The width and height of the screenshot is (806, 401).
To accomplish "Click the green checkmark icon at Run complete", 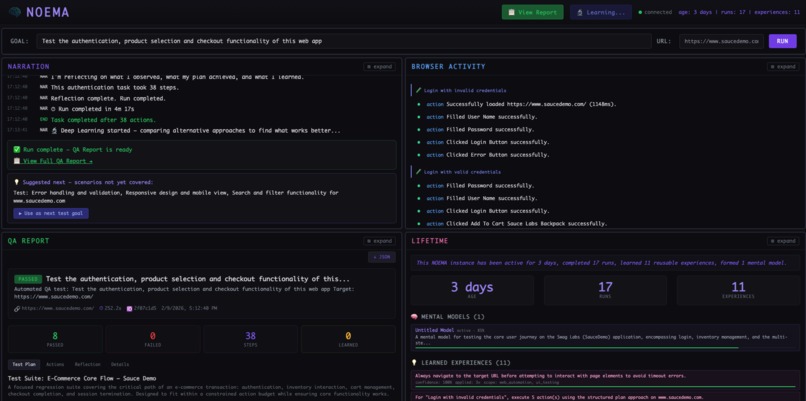I will (17, 150).
